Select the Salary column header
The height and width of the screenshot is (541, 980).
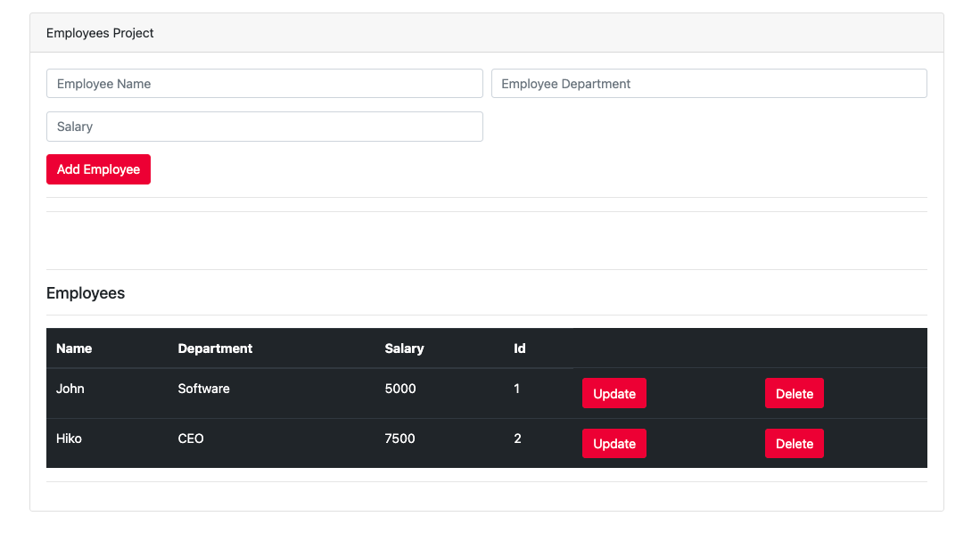tap(403, 348)
